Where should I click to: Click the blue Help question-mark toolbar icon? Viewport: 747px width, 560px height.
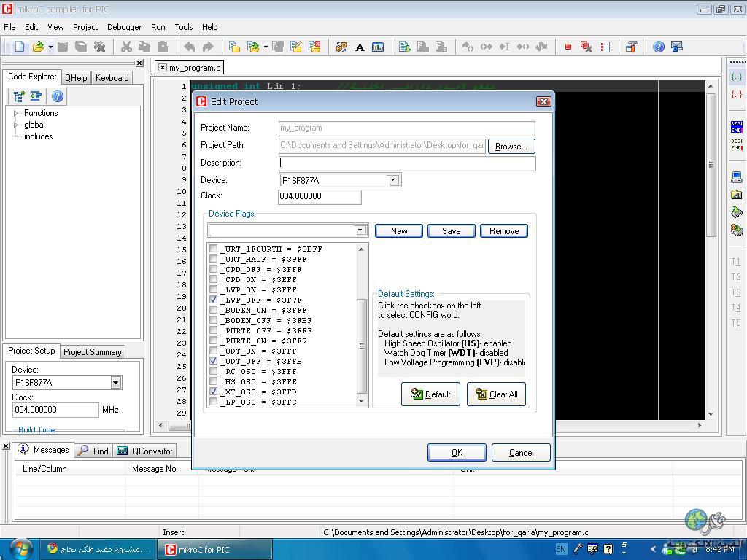659,46
